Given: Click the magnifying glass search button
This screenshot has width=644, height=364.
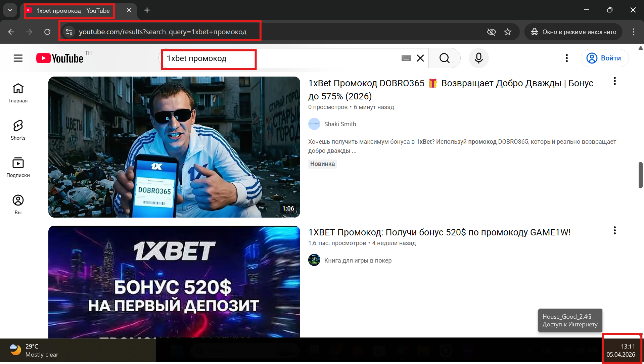Looking at the screenshot, I should (x=445, y=58).
